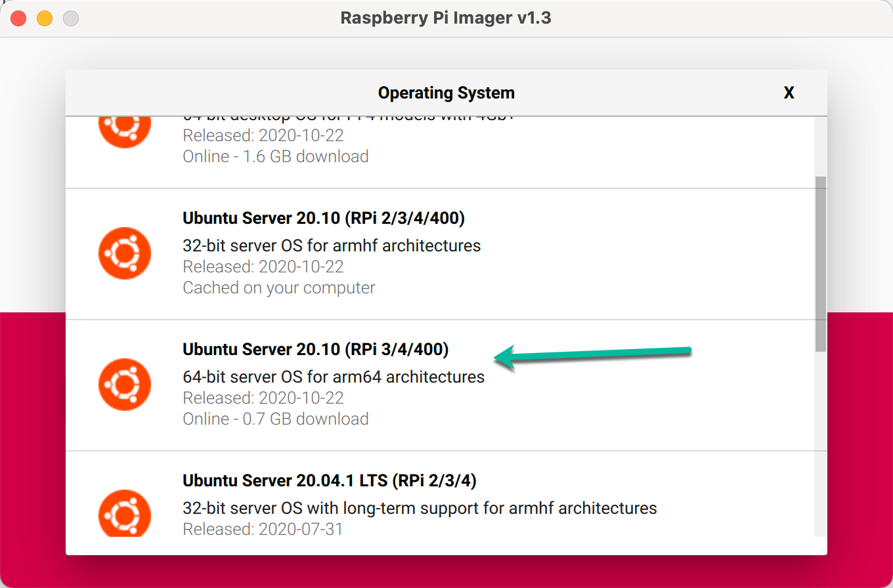
Task: Click the "Cached on your computer" label
Action: (x=278, y=287)
